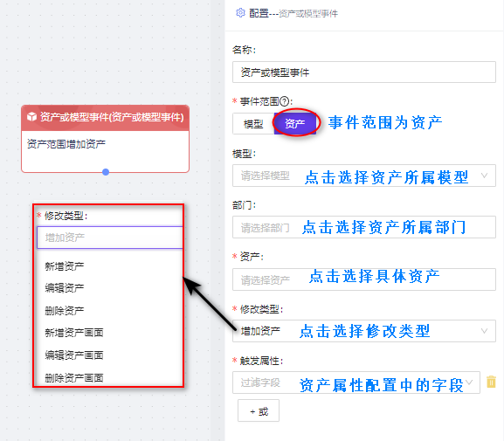The width and height of the screenshot is (504, 441).
Task: Click the 名称 input field with 资产或模型事件
Action: 364,72
